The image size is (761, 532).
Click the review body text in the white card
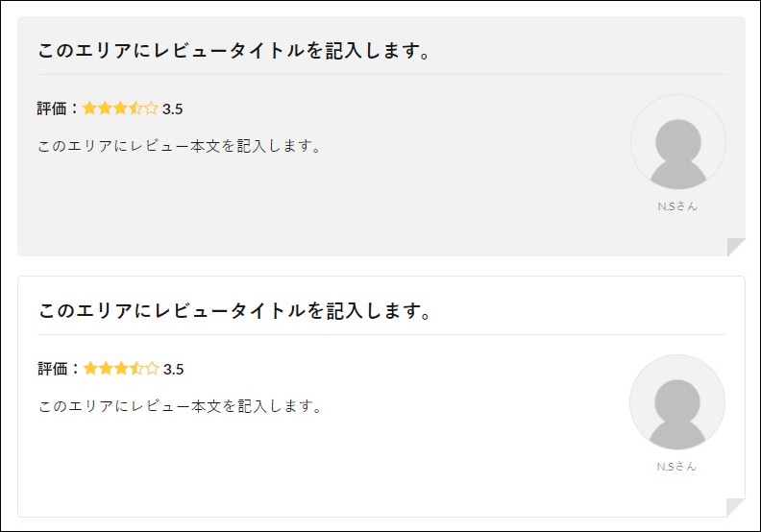click(179, 406)
